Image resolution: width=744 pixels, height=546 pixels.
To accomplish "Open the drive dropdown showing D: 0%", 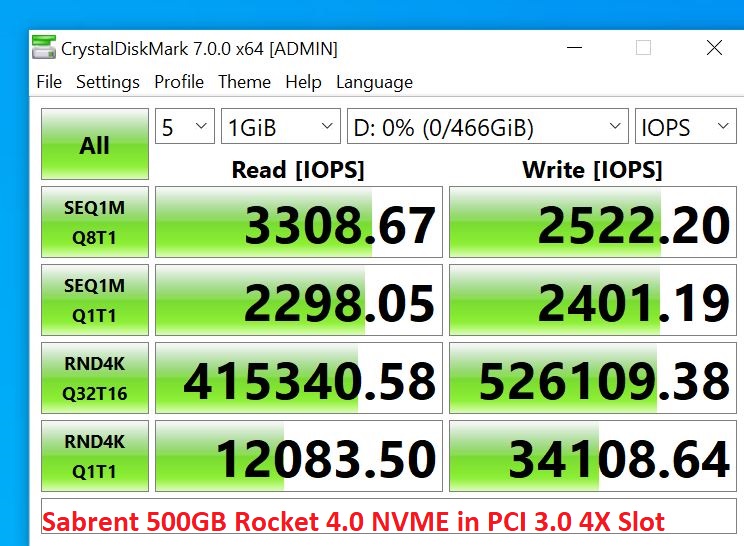I will point(488,127).
